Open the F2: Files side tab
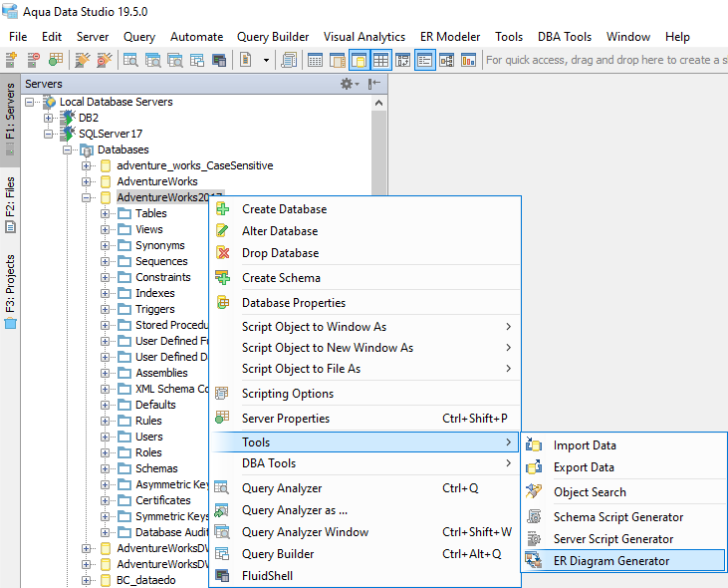Viewport: 728px width, 588px height. pyautogui.click(x=10, y=204)
